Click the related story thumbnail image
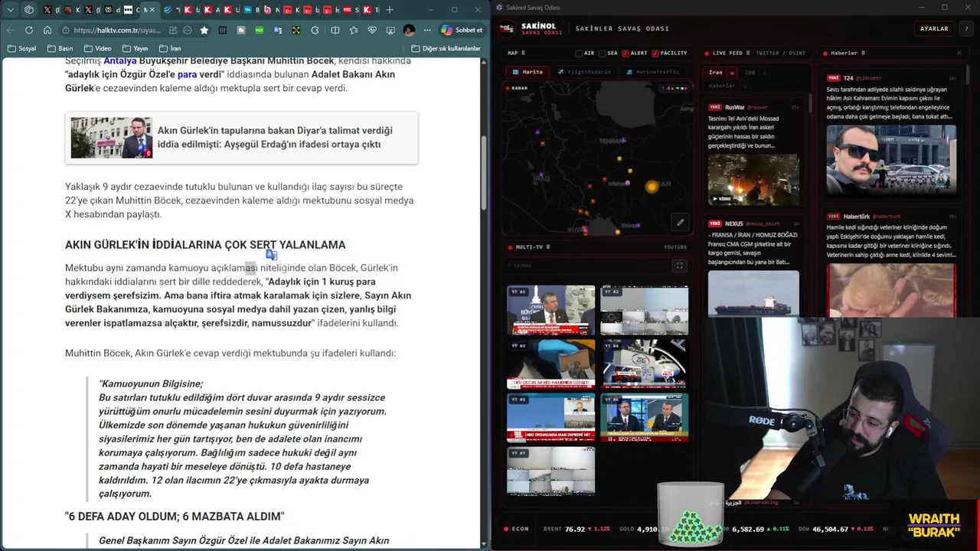Screen dimensions: 980x551 click(112, 138)
